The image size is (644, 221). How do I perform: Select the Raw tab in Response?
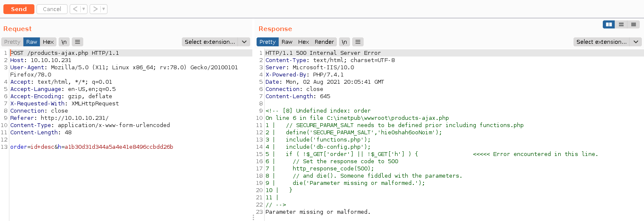[287, 42]
